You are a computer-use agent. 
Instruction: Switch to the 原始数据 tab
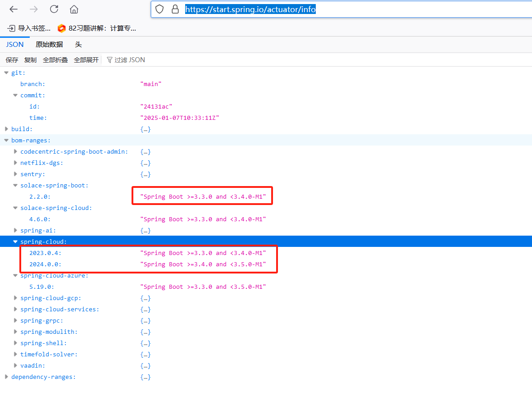[49, 45]
